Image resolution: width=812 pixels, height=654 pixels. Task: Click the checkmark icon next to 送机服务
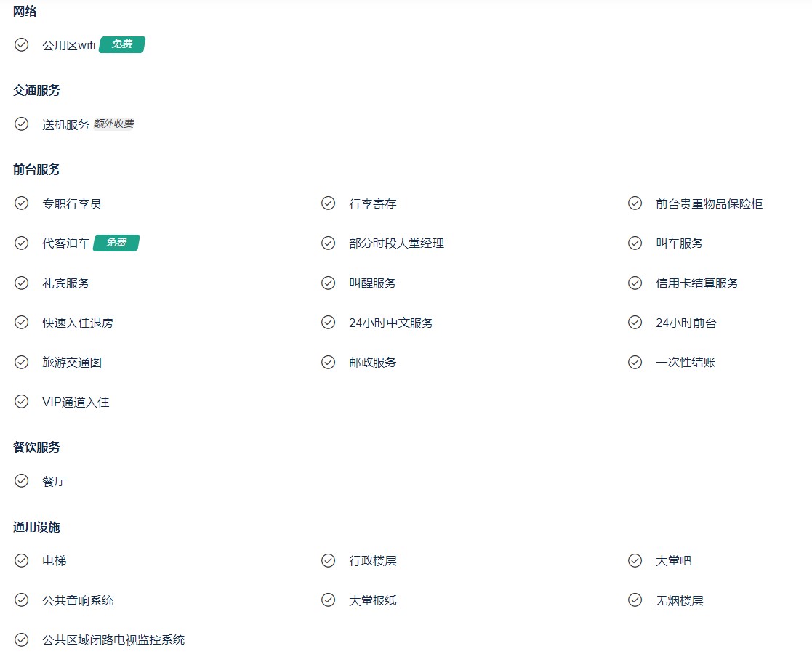(21, 124)
